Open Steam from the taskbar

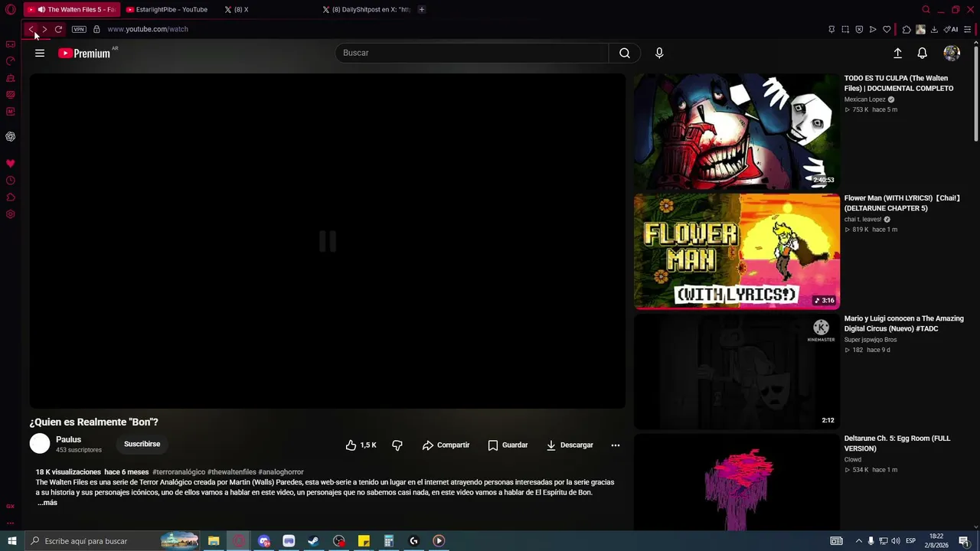[313, 541]
